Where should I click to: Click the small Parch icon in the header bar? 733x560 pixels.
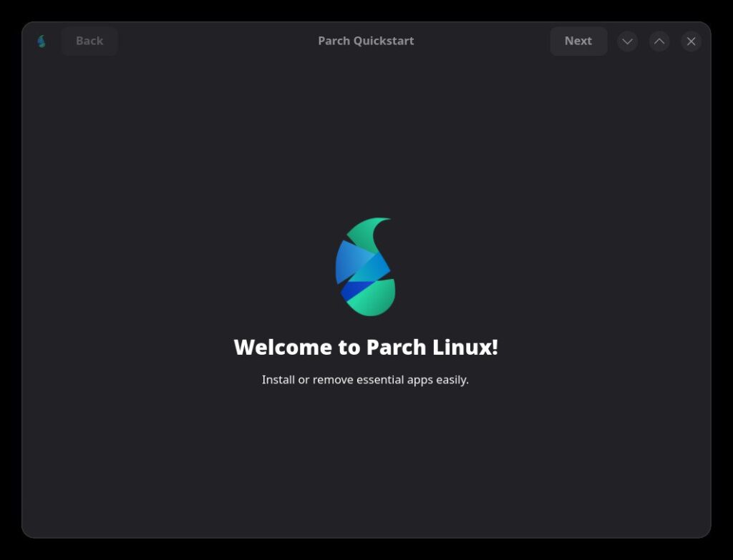(42, 41)
